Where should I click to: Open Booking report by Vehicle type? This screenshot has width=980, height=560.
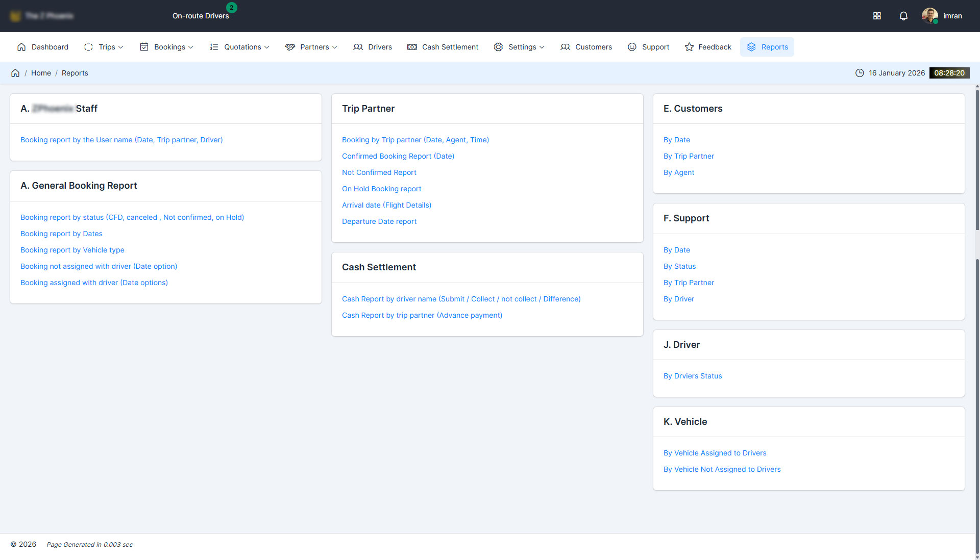(72, 250)
